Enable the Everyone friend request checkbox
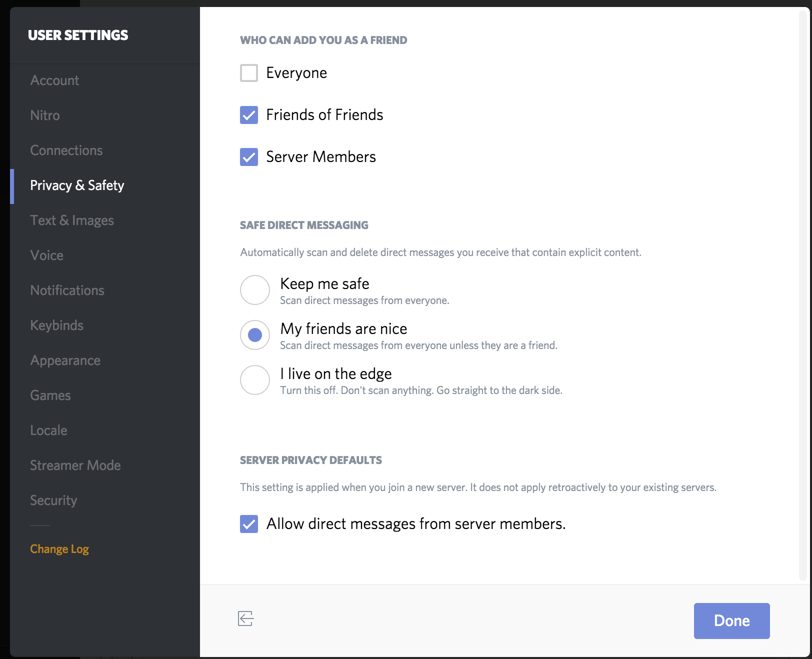 249,73
